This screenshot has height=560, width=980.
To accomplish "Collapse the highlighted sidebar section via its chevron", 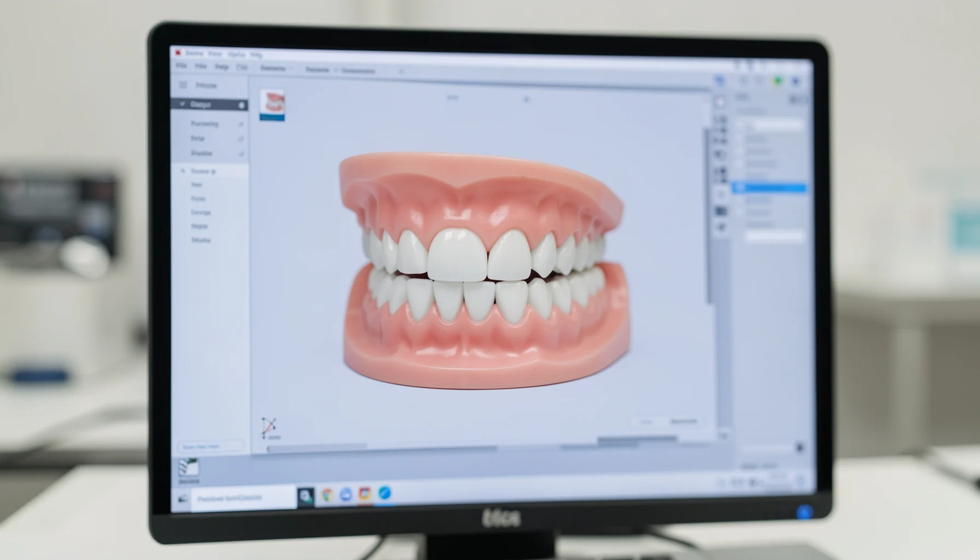I will [x=182, y=104].
